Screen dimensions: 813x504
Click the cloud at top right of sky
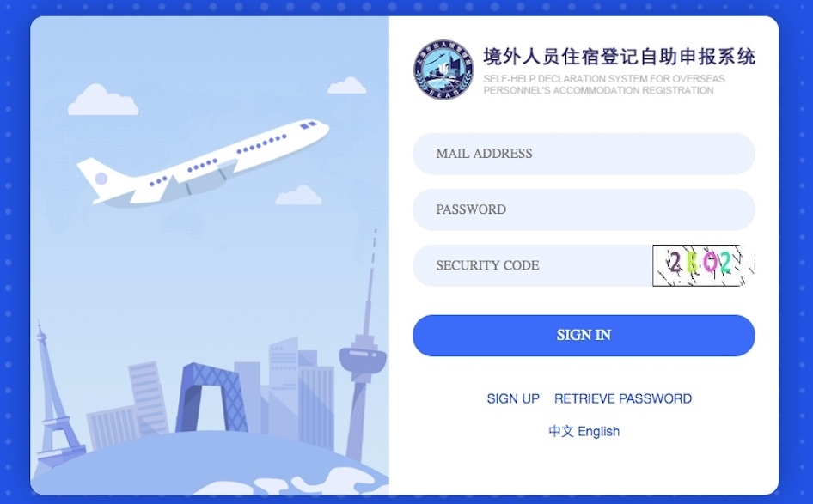point(347,86)
